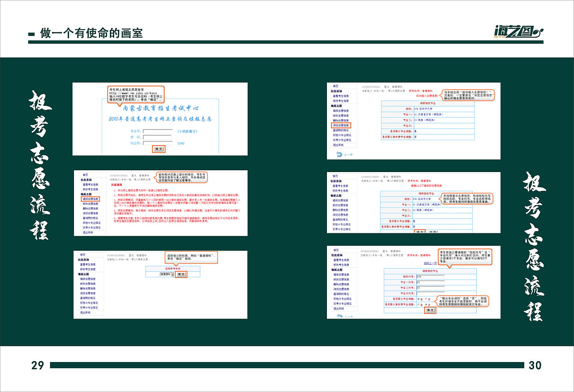Open 修改志愿信息 in the 填报院校专业 form page sidebar

(341, 280)
